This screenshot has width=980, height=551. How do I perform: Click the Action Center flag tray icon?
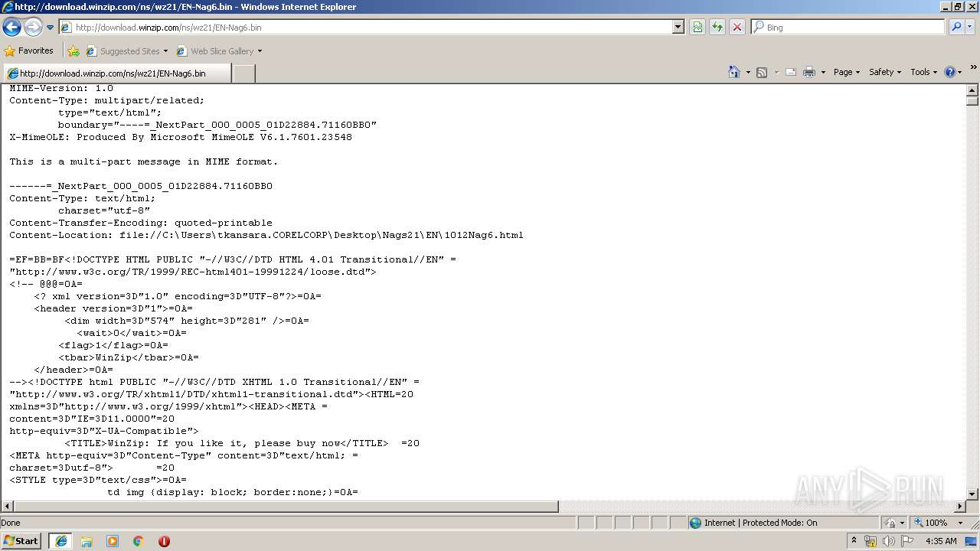(907, 541)
